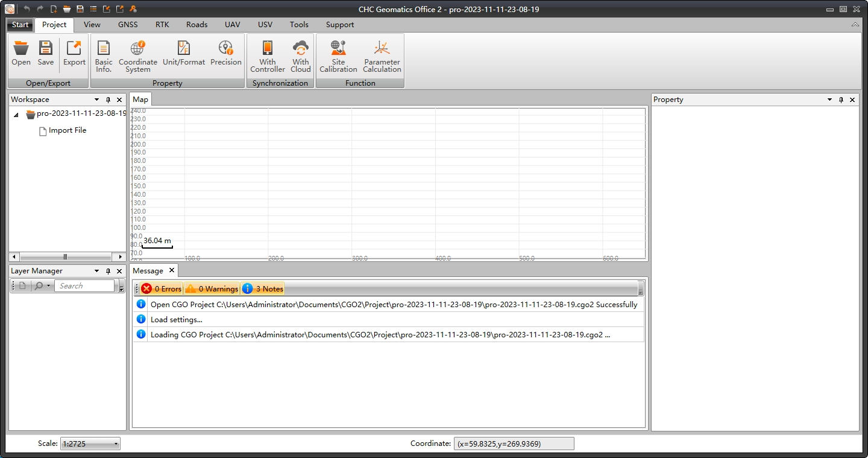
Task: Pin the Layer Manager panel
Action: 108,271
